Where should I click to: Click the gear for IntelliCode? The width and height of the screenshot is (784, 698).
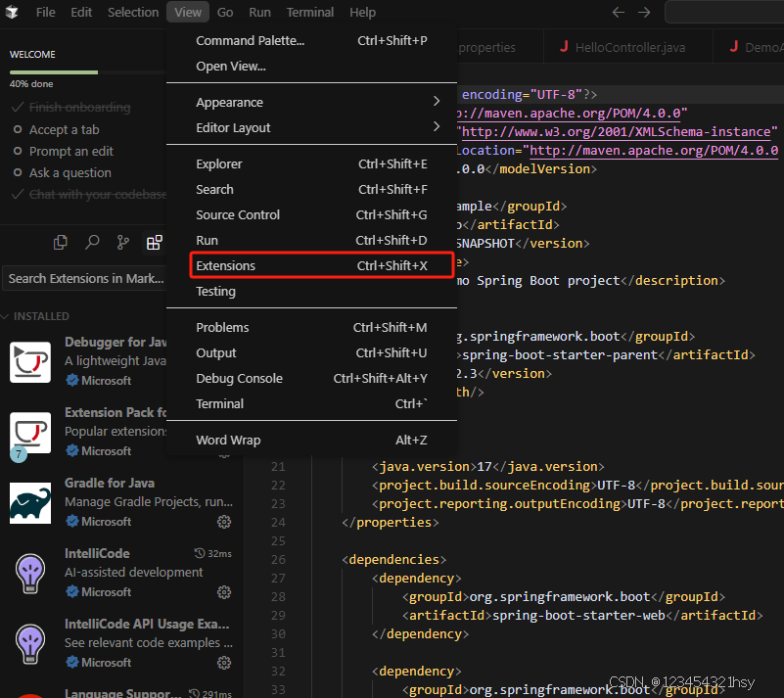(x=224, y=592)
